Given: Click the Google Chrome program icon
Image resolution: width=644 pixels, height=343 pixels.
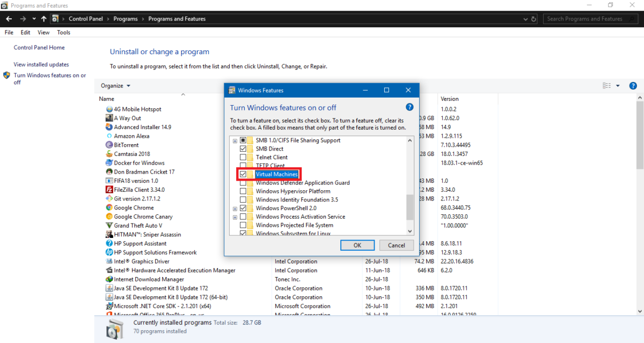Looking at the screenshot, I should click(109, 207).
